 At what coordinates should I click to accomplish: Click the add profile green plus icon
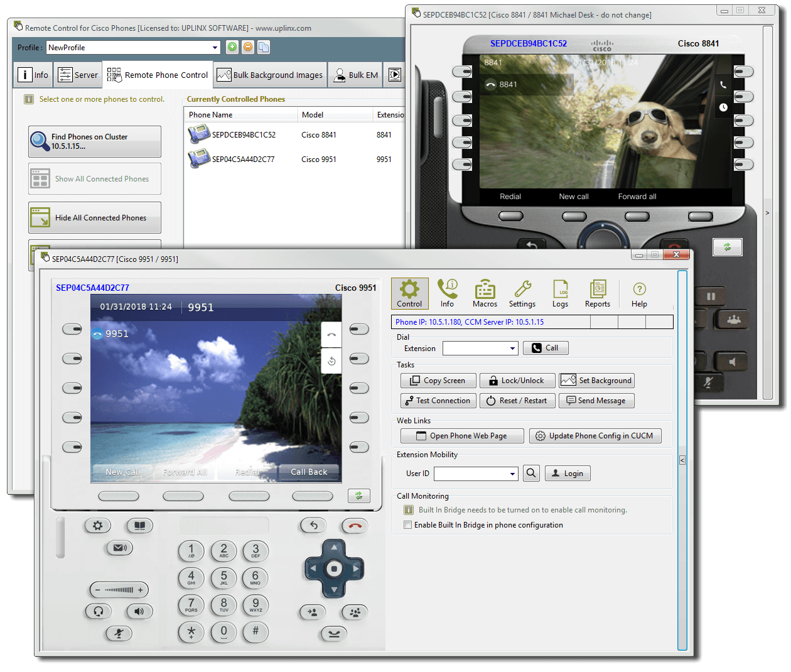tap(232, 47)
